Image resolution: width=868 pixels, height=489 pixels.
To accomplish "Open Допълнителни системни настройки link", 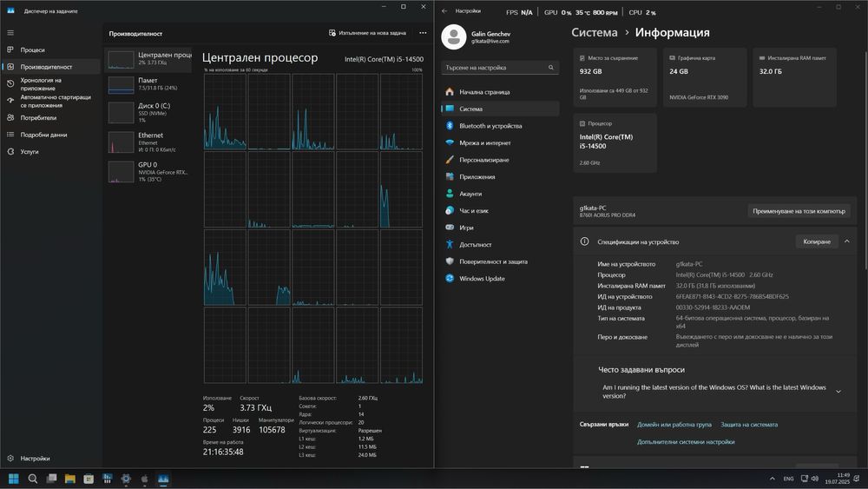I will click(x=686, y=442).
